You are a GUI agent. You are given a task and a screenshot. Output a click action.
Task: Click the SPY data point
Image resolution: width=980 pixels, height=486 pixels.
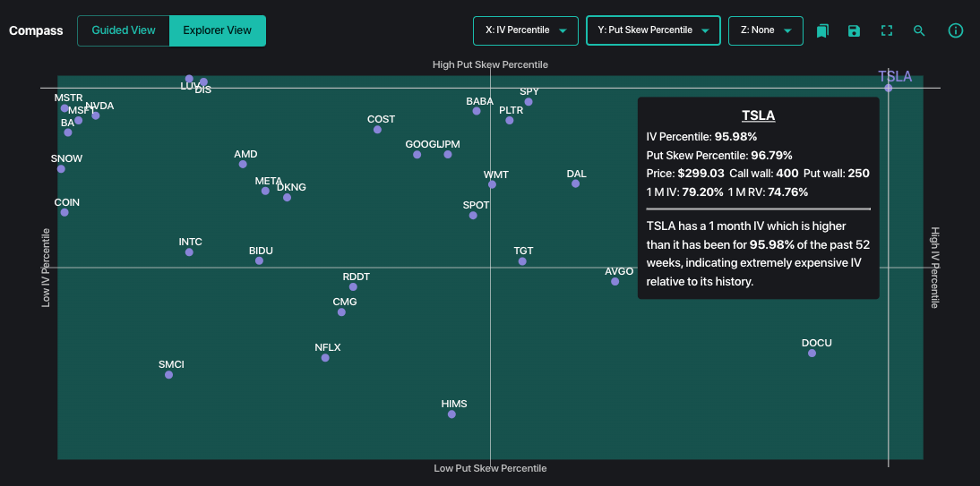pos(529,102)
